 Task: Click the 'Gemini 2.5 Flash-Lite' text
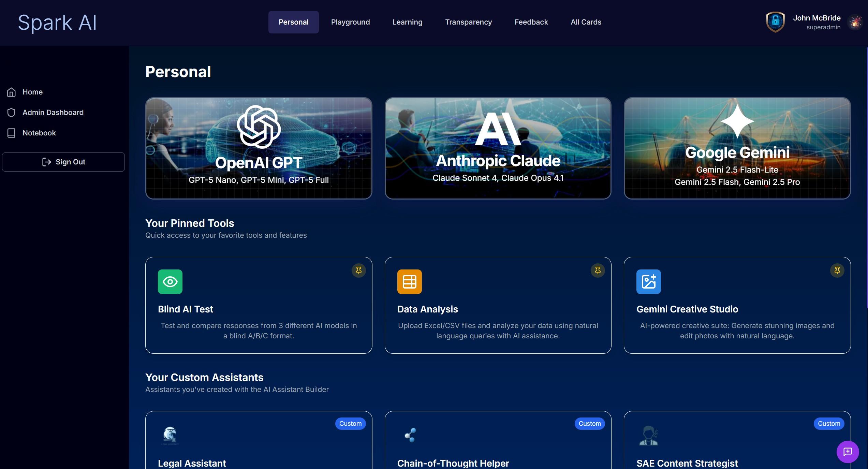coord(737,170)
